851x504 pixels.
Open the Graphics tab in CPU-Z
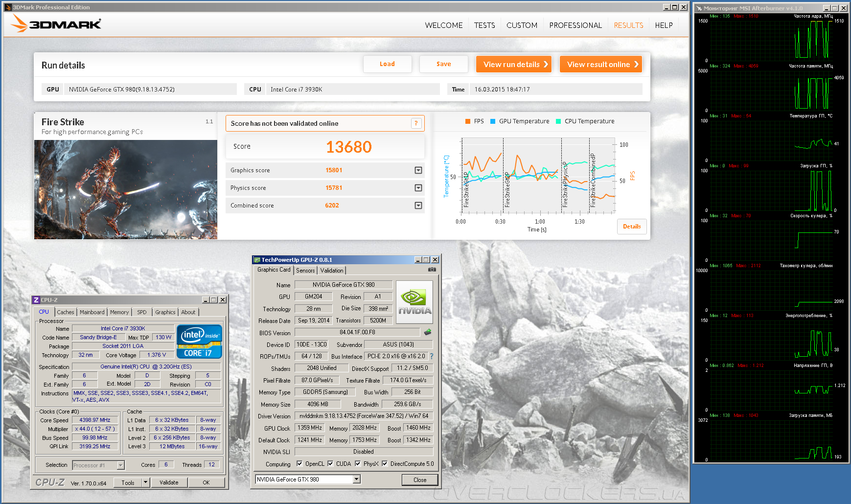tap(165, 312)
